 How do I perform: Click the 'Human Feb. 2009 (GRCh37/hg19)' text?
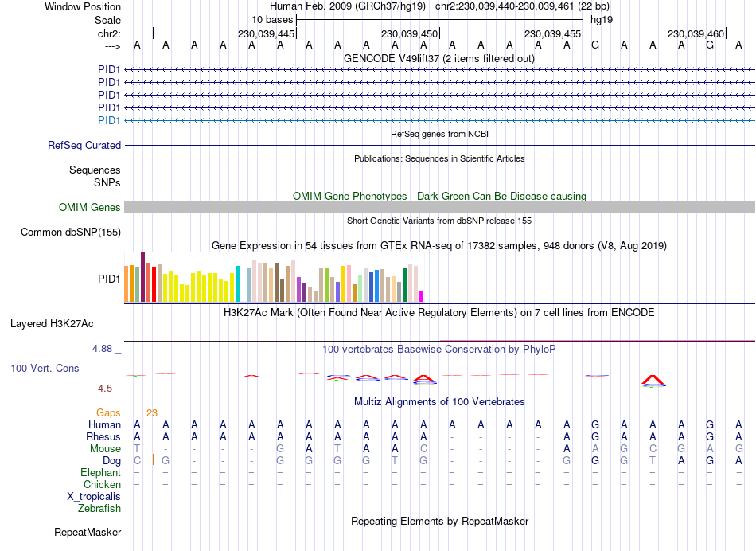347,6
